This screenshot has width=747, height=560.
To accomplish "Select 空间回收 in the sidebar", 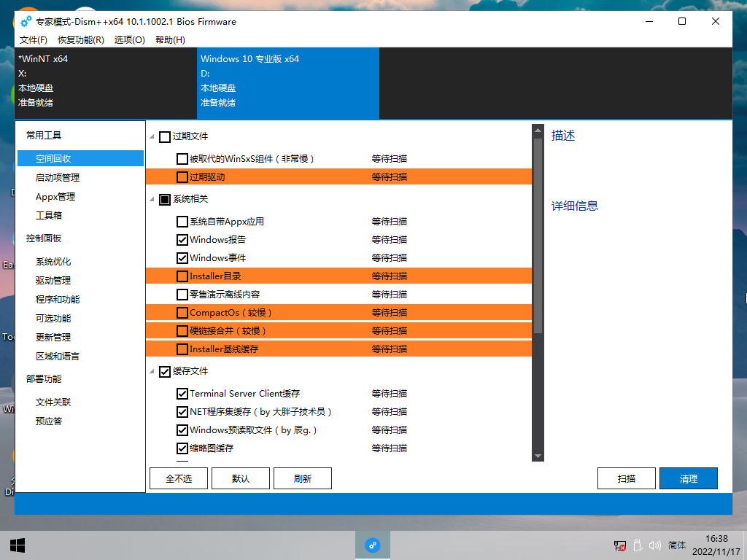I will click(80, 158).
